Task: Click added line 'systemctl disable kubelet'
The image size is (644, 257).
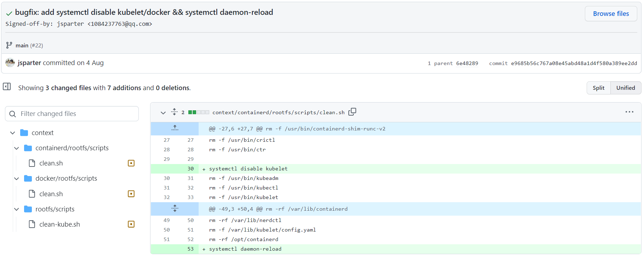Action: click(x=248, y=169)
